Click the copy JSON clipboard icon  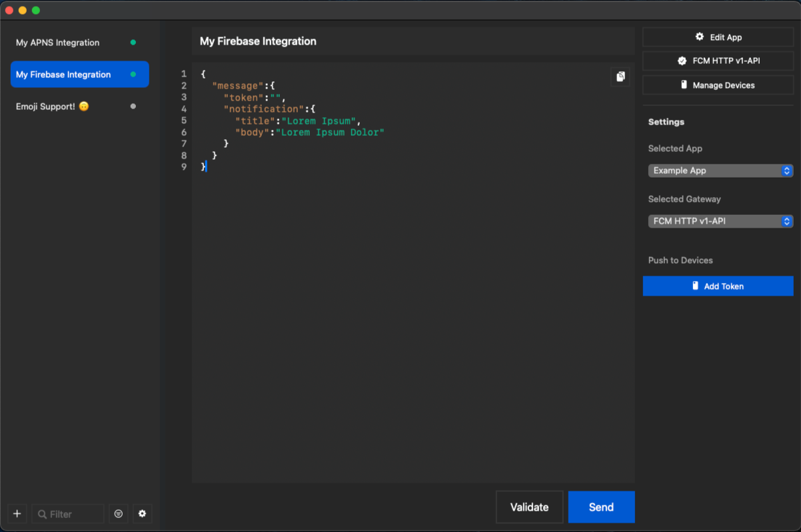(620, 77)
